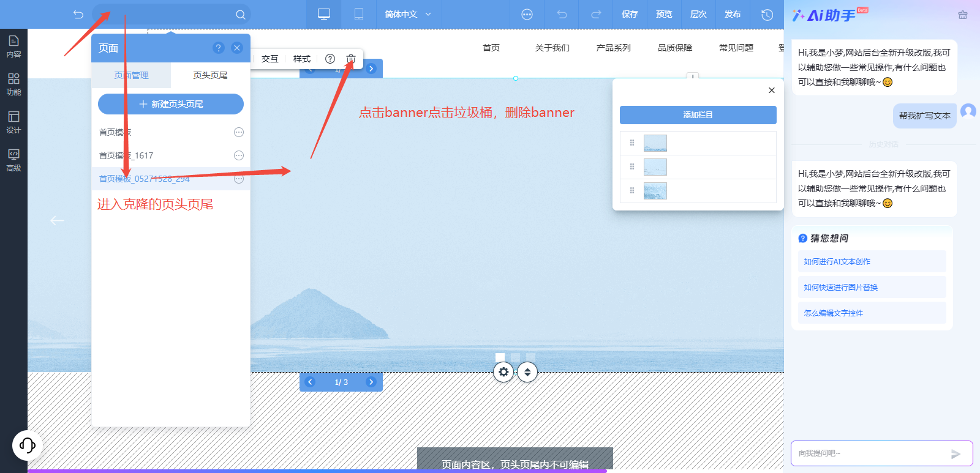The image size is (980, 473).
Task: Open the 层次 layers option
Action: [x=698, y=14]
